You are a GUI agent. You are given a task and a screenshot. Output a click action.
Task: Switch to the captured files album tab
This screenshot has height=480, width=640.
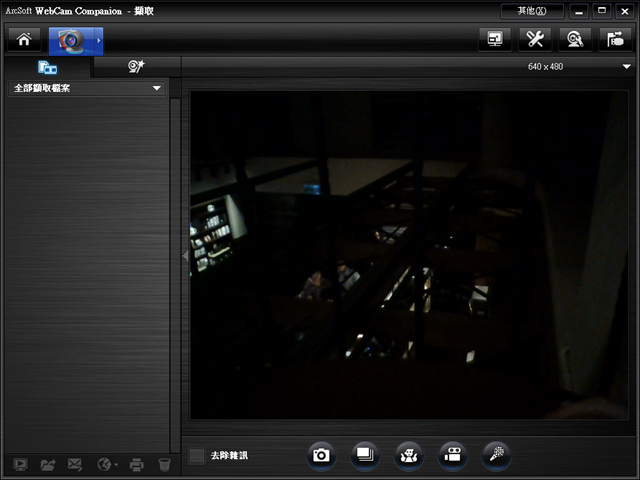point(47,67)
